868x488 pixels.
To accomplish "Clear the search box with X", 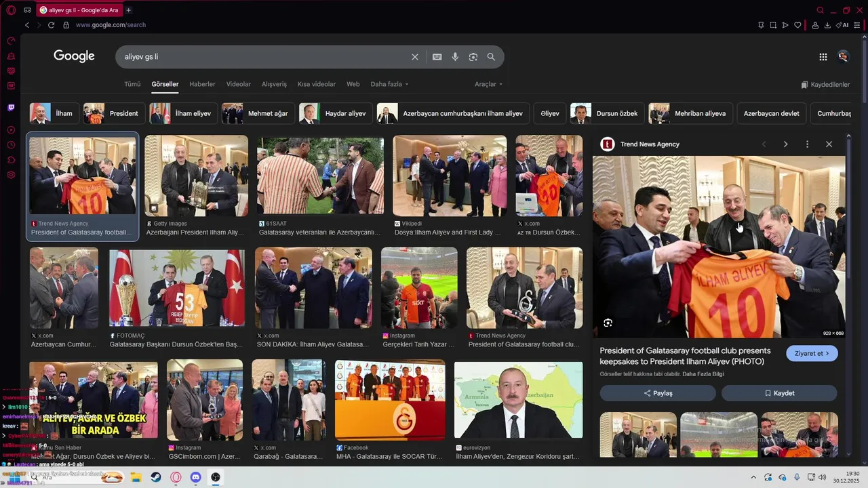I will [415, 57].
